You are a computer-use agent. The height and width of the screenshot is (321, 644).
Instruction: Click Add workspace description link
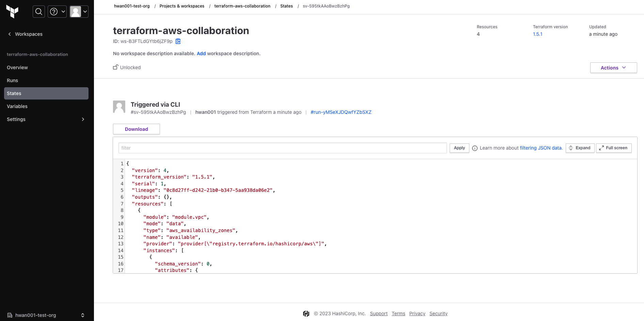(201, 53)
